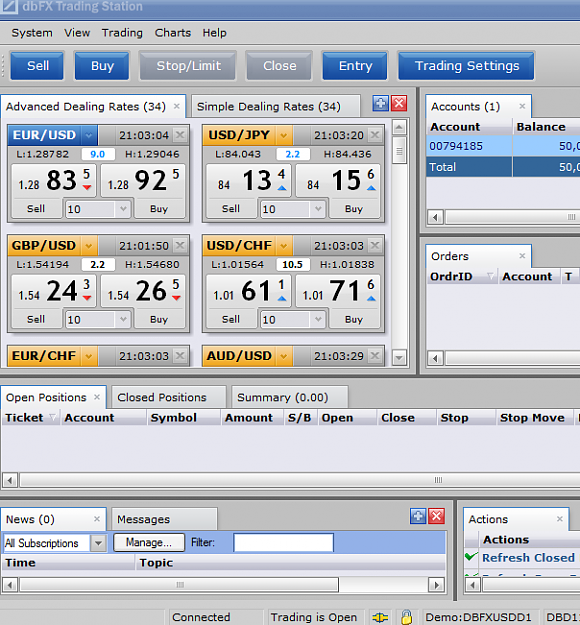This screenshot has width=580, height=625.
Task: Click the Buy toolbar button
Action: tap(102, 66)
